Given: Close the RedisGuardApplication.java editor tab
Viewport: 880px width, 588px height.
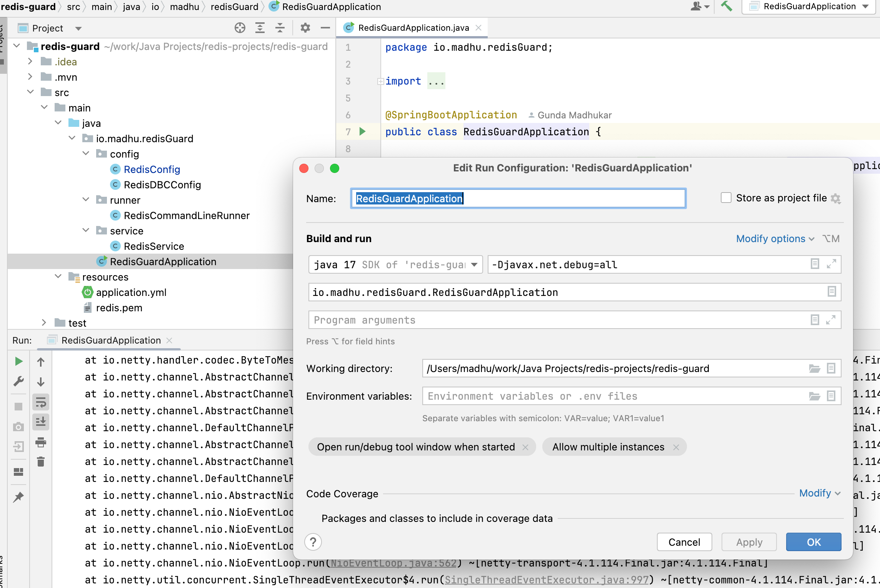Looking at the screenshot, I should (478, 28).
